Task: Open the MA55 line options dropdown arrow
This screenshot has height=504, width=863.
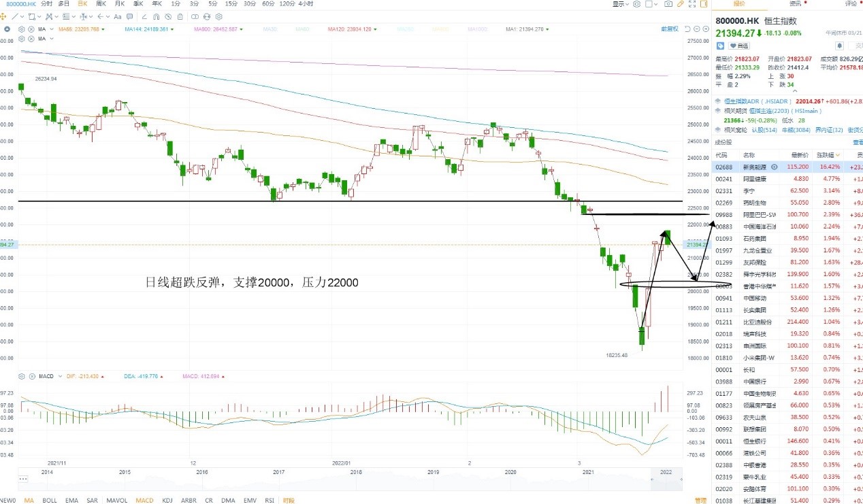Action: coord(103,29)
